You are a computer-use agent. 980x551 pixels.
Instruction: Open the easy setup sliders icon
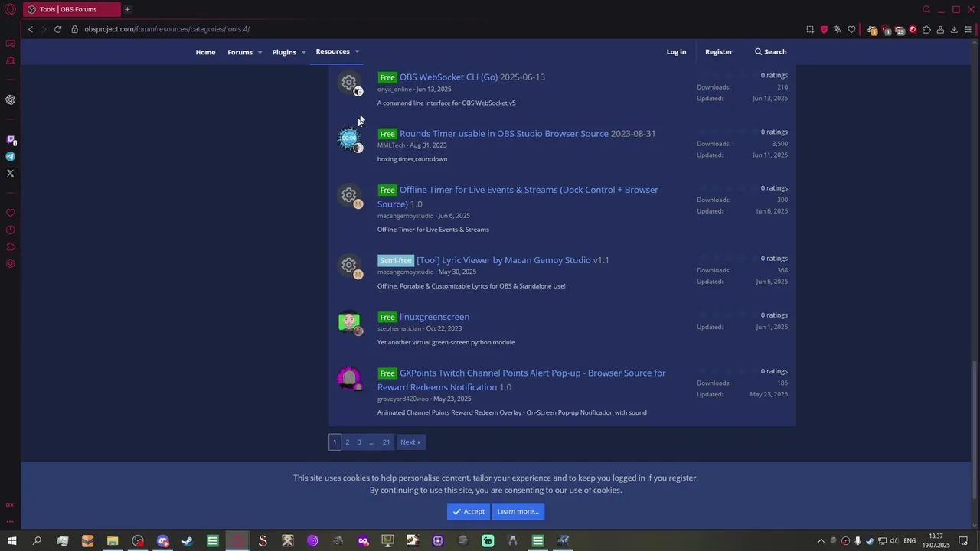point(968,29)
